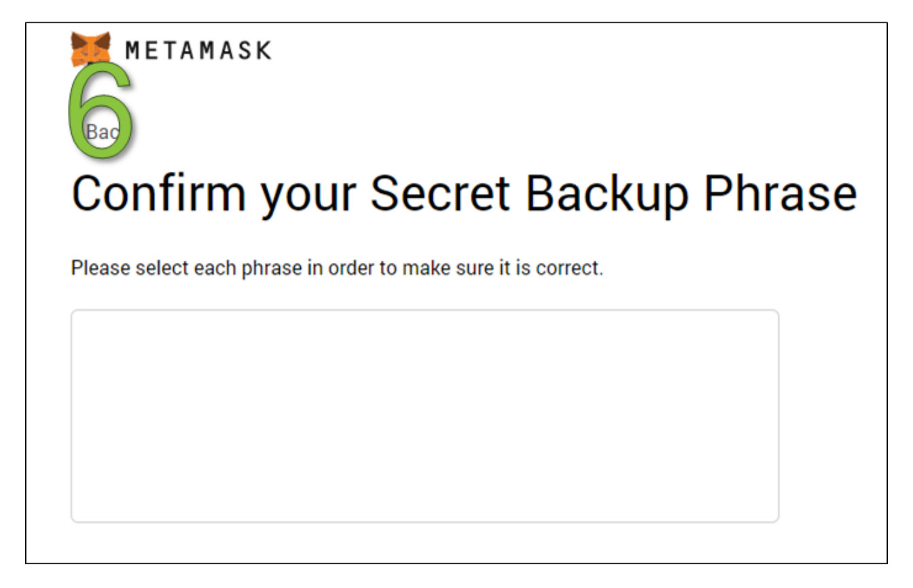This screenshot has width=913, height=588.
Task: Click the "Confirm your Secret Backup Phrase" heading
Action: coord(463,194)
